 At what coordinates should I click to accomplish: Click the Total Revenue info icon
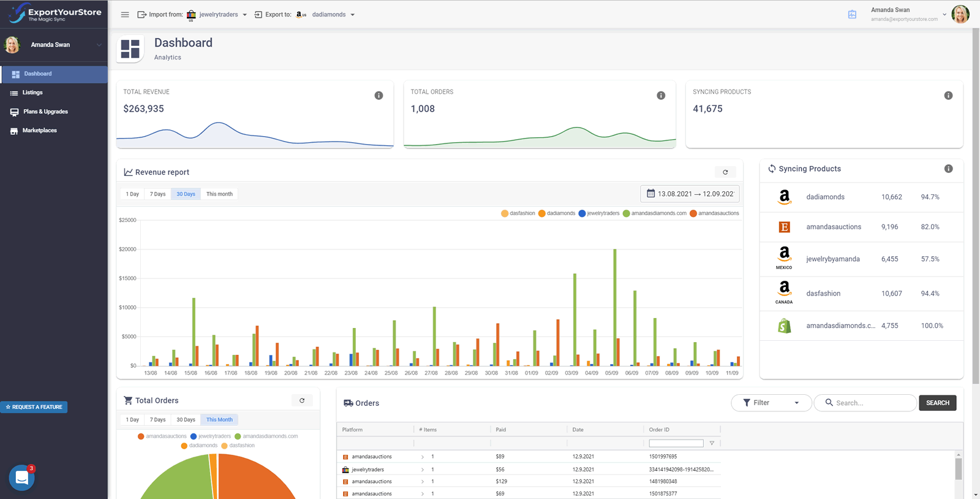click(379, 96)
